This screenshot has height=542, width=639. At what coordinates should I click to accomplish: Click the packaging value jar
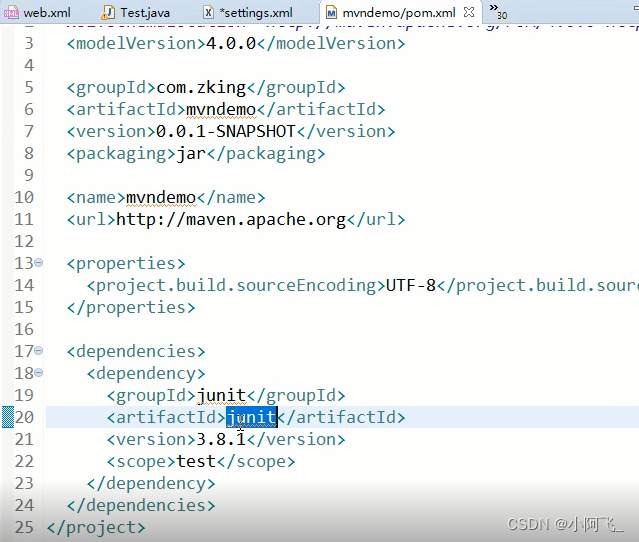pos(191,154)
